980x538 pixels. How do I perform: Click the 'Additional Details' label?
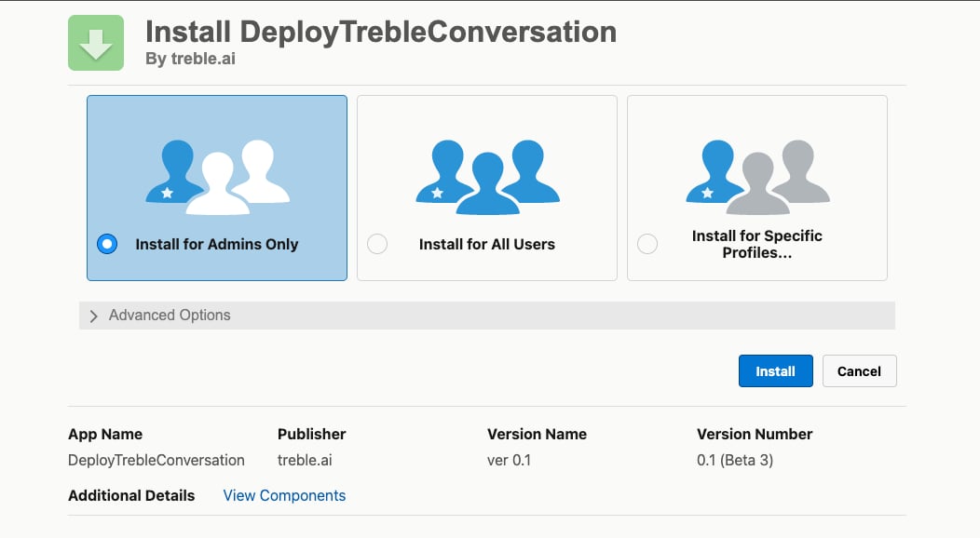coord(131,495)
